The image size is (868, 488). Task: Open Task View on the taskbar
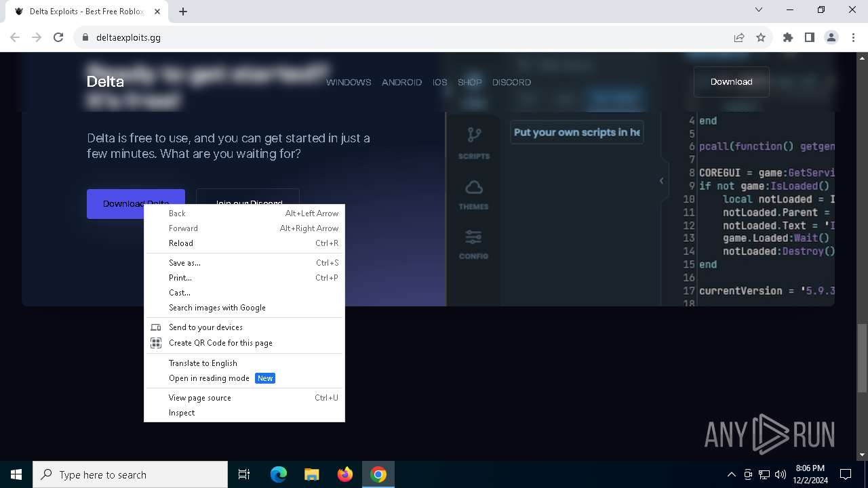[x=244, y=474]
